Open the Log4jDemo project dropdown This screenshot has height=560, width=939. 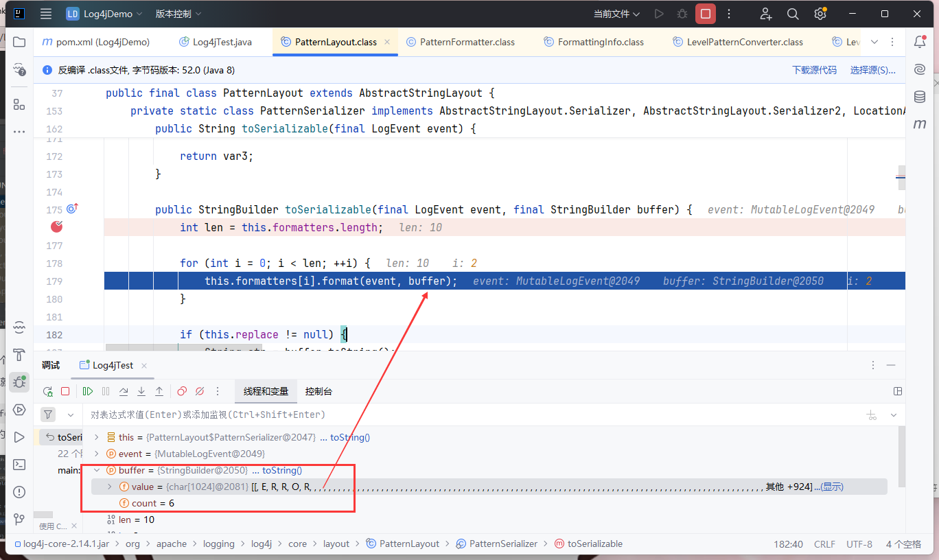[x=104, y=14]
